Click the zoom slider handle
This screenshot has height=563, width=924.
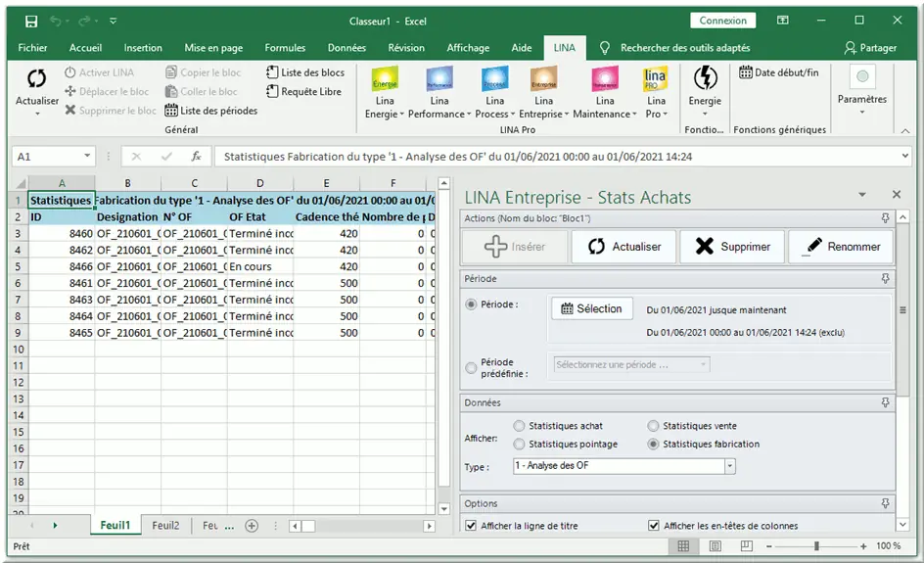[x=816, y=546]
